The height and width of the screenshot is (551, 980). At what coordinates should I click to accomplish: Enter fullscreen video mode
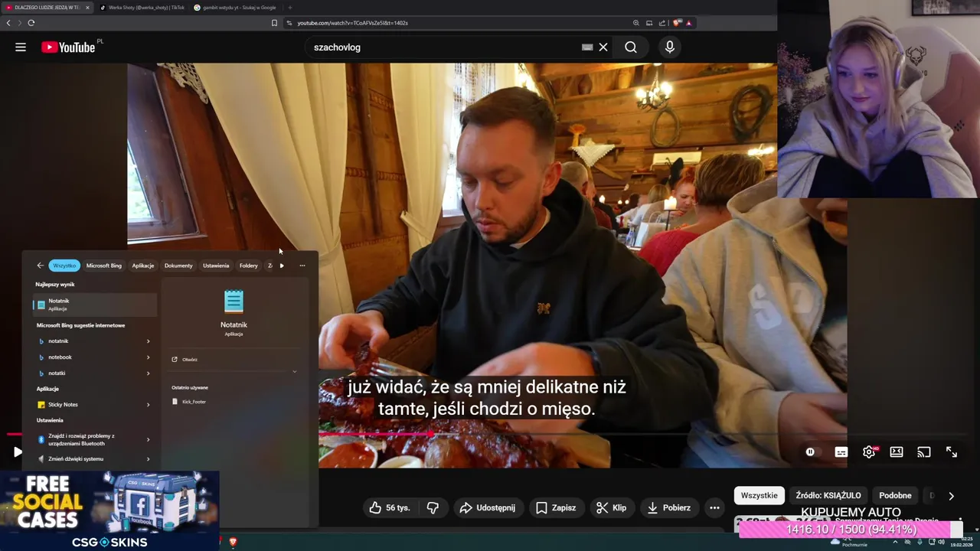tap(952, 452)
